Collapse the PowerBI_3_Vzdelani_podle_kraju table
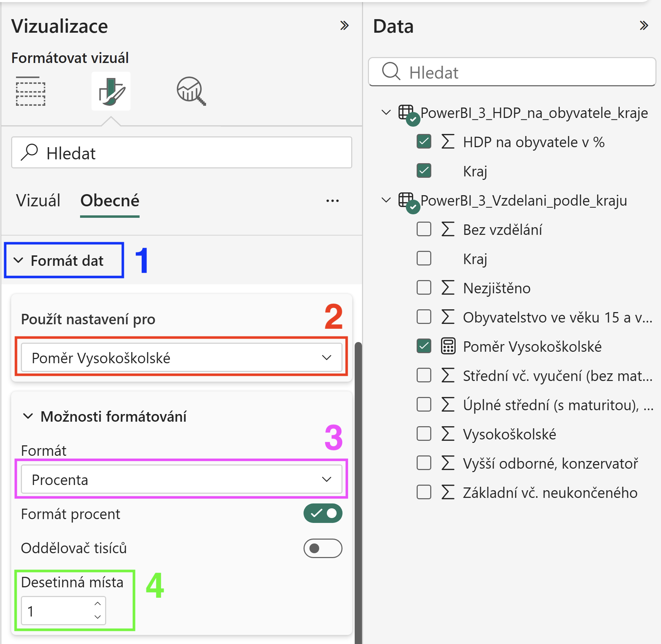661x644 pixels. tap(386, 200)
